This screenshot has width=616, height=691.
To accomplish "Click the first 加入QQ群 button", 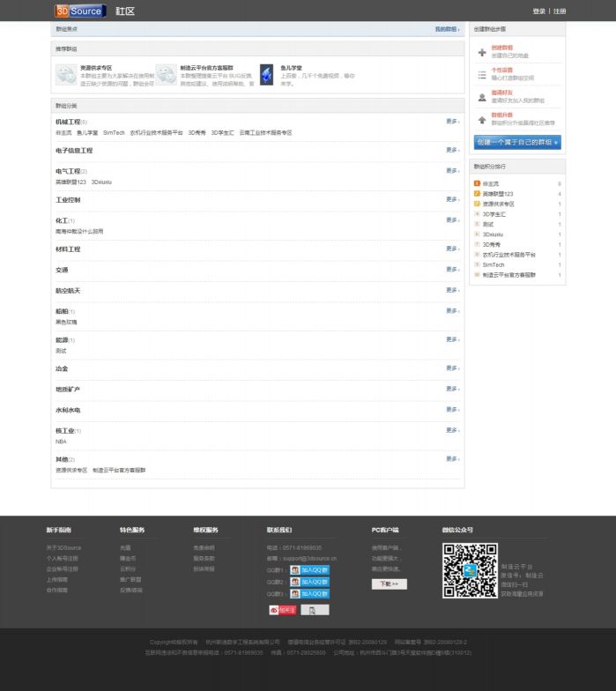I will (309, 570).
